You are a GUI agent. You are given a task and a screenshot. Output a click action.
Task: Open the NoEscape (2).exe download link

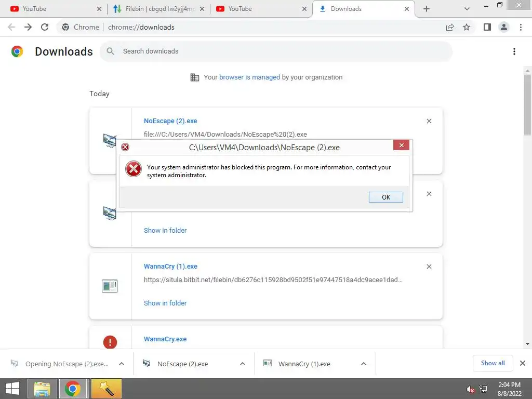pyautogui.click(x=170, y=121)
